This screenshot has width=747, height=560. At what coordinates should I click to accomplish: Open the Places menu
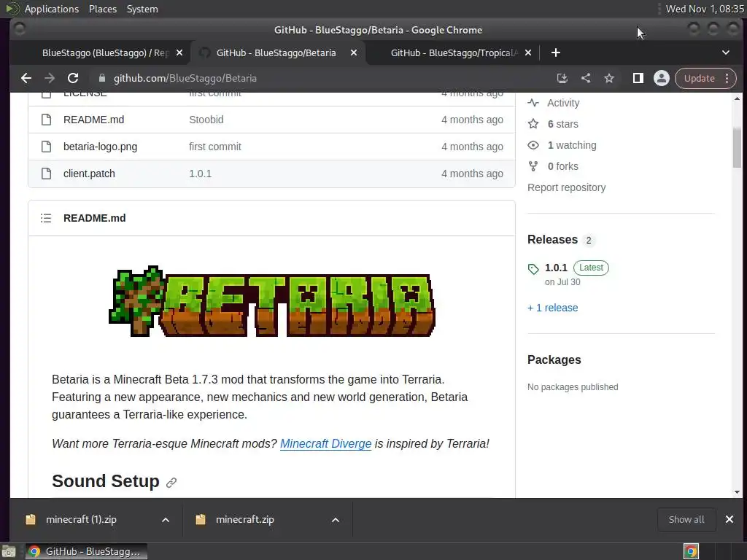(x=102, y=9)
